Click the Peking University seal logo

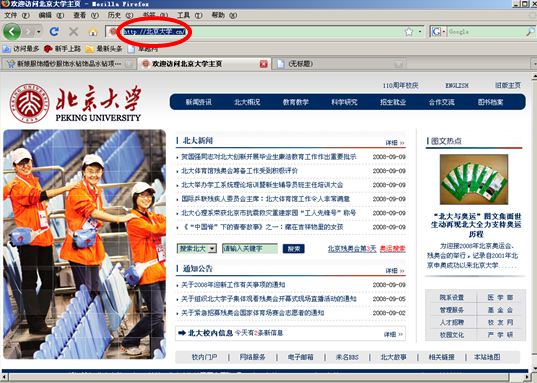click(x=29, y=103)
